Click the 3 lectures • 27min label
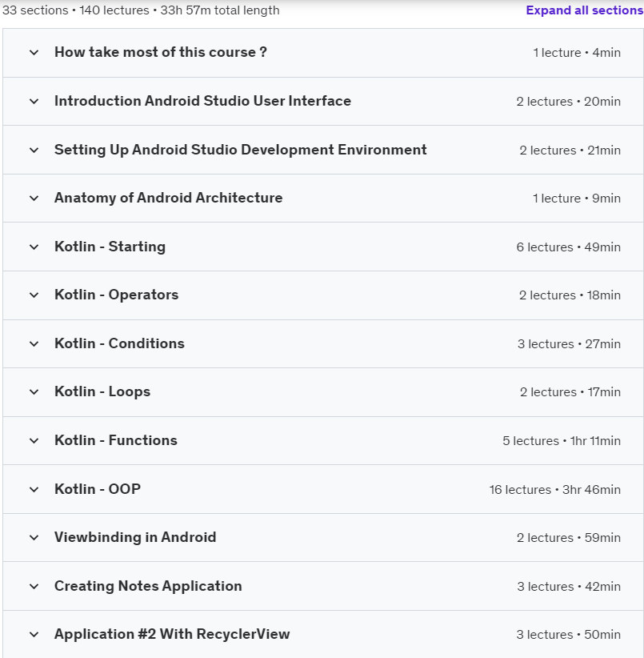The height and width of the screenshot is (658, 644). click(x=569, y=344)
